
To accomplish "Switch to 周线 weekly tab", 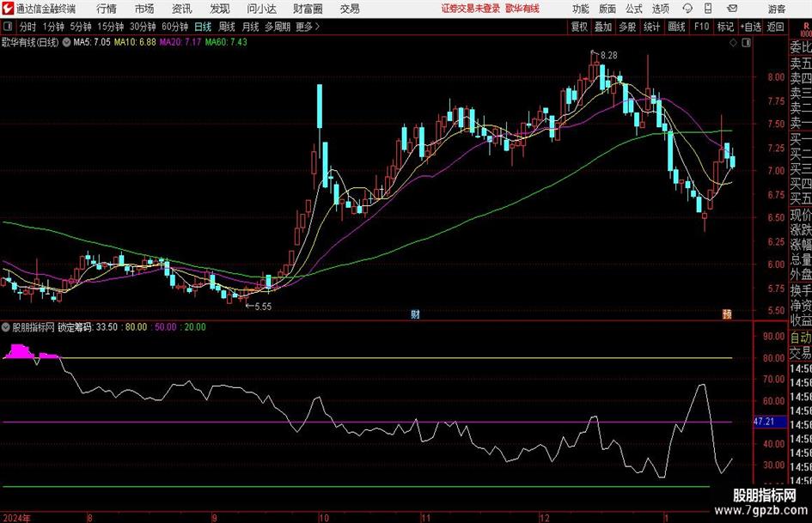I will pyautogui.click(x=227, y=27).
